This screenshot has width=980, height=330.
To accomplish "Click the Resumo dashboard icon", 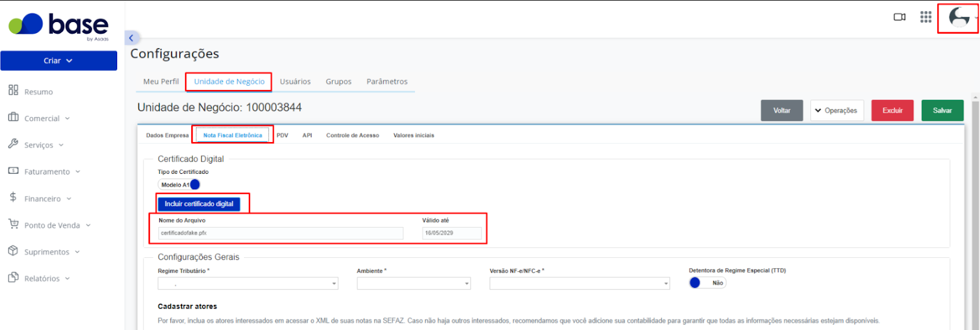I will [x=13, y=91].
